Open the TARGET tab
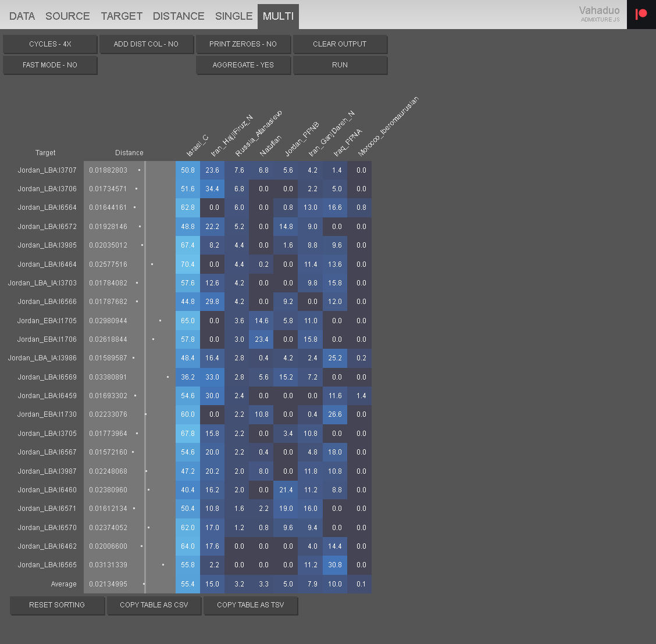This screenshot has height=644, width=656. [122, 16]
